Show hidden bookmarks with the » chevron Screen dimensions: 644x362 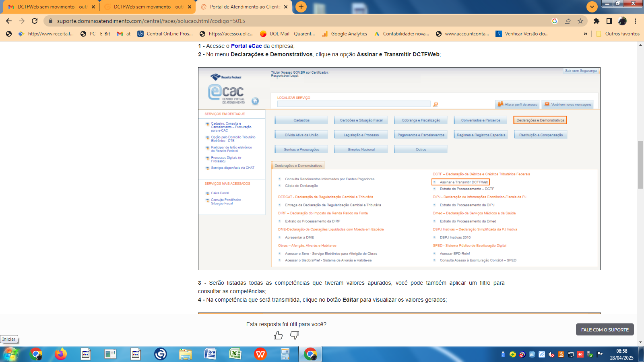click(x=585, y=34)
